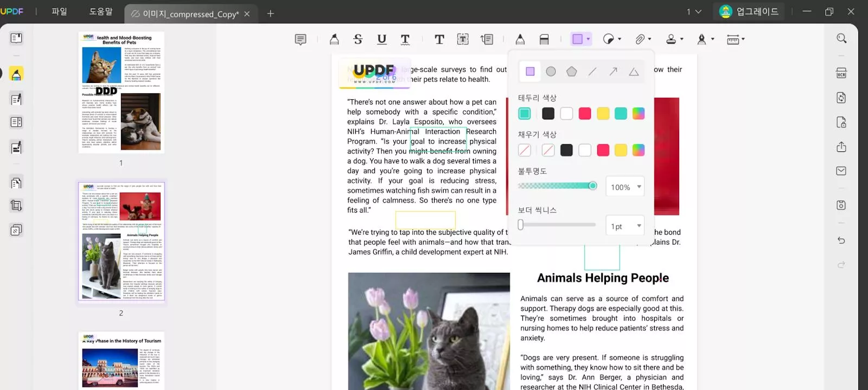Choose the rectangle shape in popup

(530, 72)
